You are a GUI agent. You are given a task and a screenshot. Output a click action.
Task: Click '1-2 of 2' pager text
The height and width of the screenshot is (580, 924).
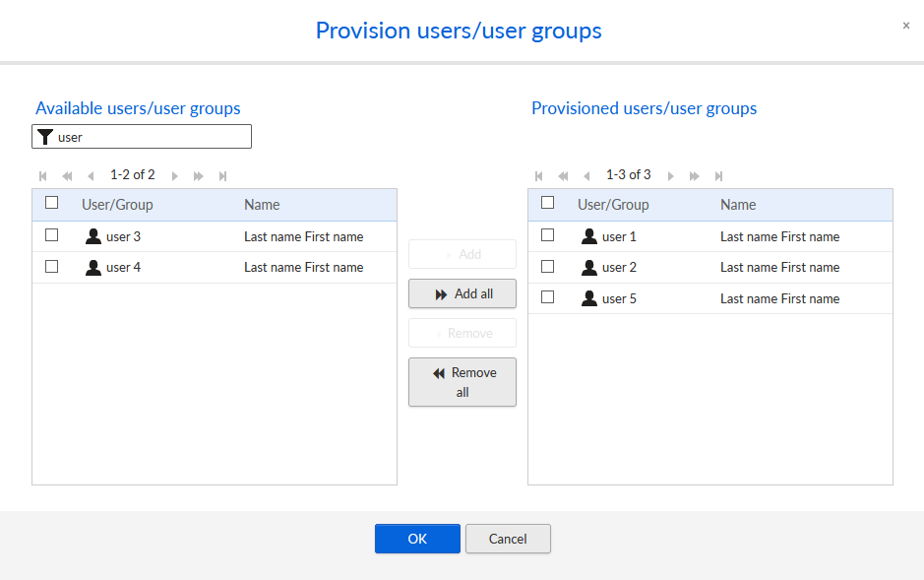[x=133, y=175]
